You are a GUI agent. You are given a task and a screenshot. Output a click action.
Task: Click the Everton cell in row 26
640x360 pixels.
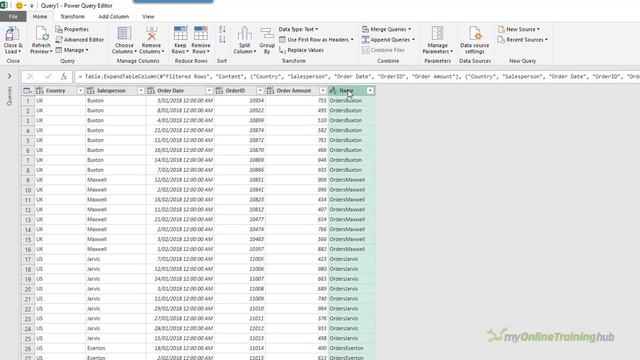pos(116,348)
